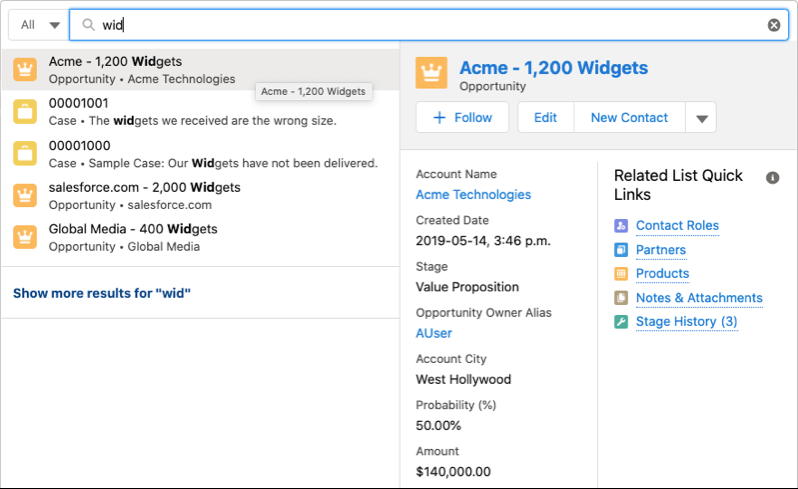Open Stage History (3) quick link
The width and height of the screenshot is (798, 489).
687,322
